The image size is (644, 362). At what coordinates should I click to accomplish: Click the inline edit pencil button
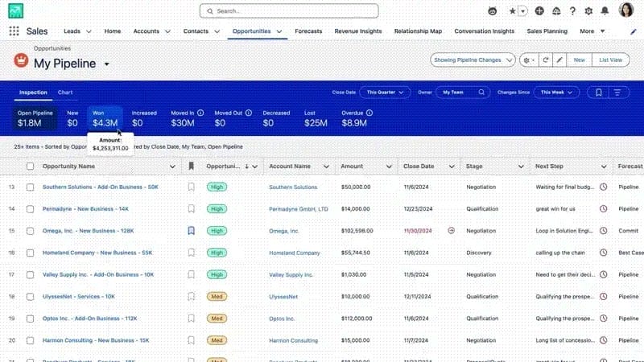(559, 60)
